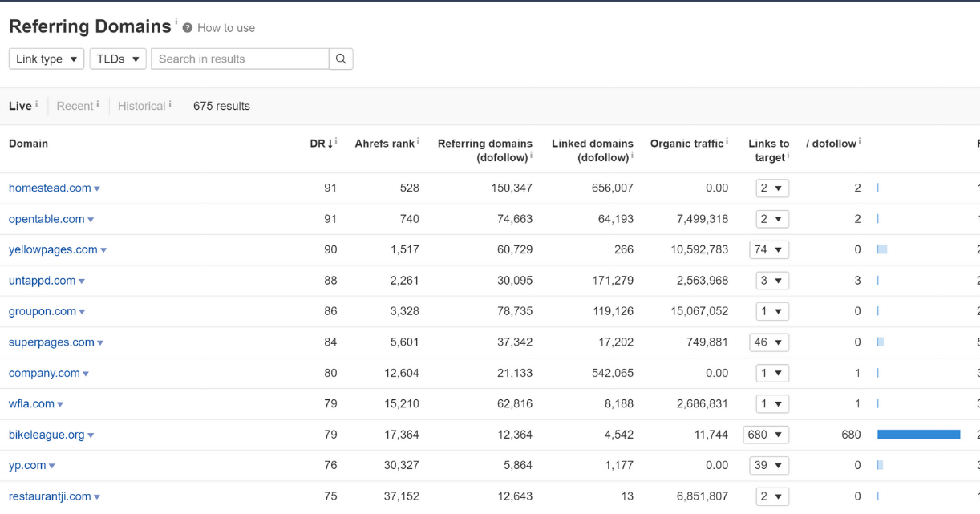Click info icon beside Live tab
The height and width of the screenshot is (514, 980).
point(36,104)
